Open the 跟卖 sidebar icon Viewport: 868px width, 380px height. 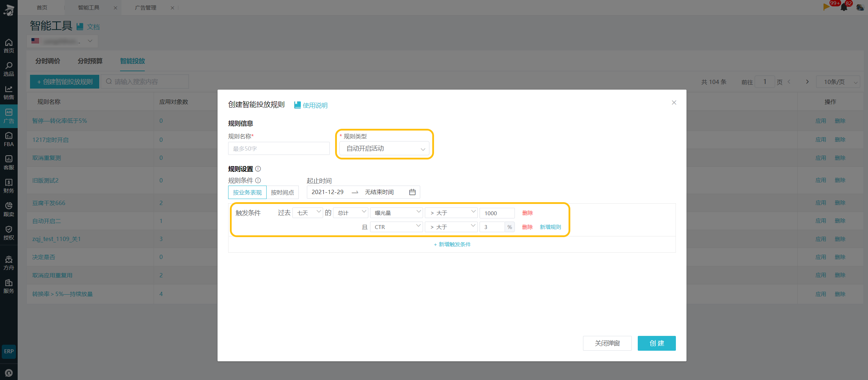pos(9,209)
